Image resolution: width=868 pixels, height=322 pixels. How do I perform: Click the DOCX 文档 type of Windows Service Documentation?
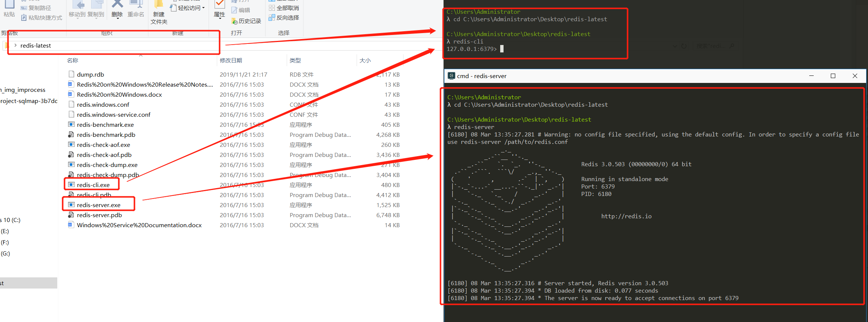(304, 225)
